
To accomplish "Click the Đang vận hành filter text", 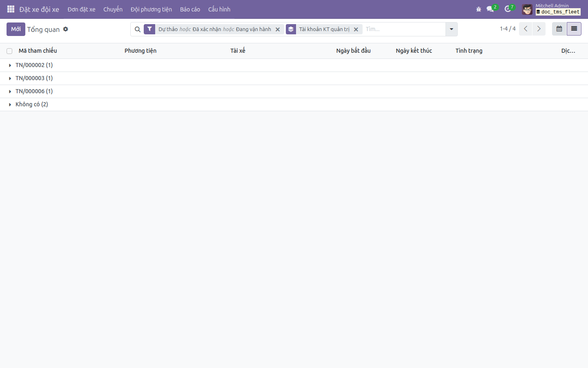I will tap(254, 29).
